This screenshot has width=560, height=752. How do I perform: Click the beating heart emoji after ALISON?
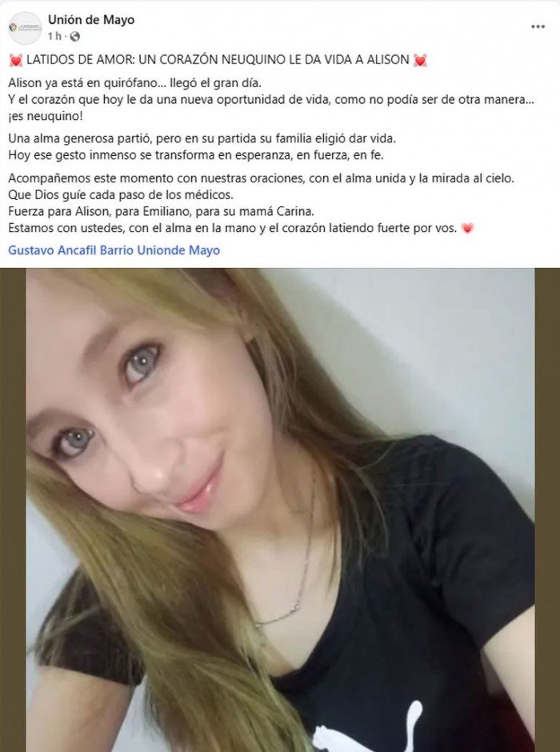click(421, 60)
